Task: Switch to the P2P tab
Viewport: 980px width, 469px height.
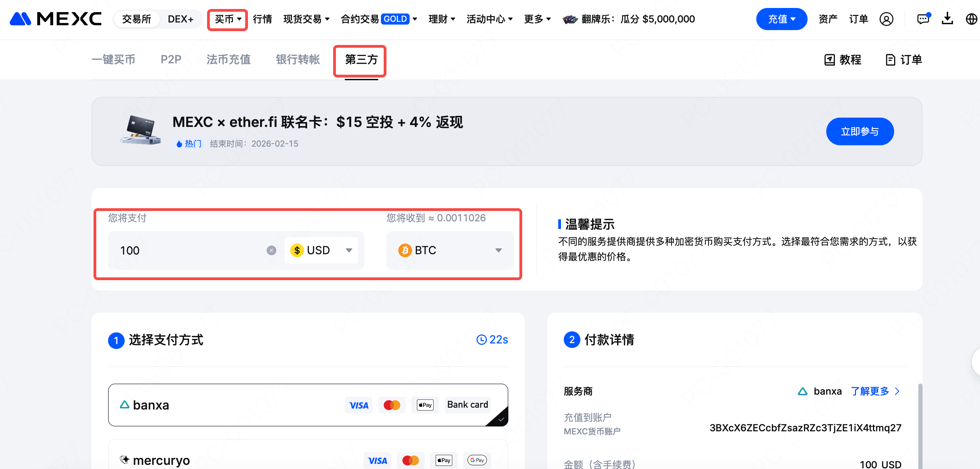Action: [x=170, y=60]
